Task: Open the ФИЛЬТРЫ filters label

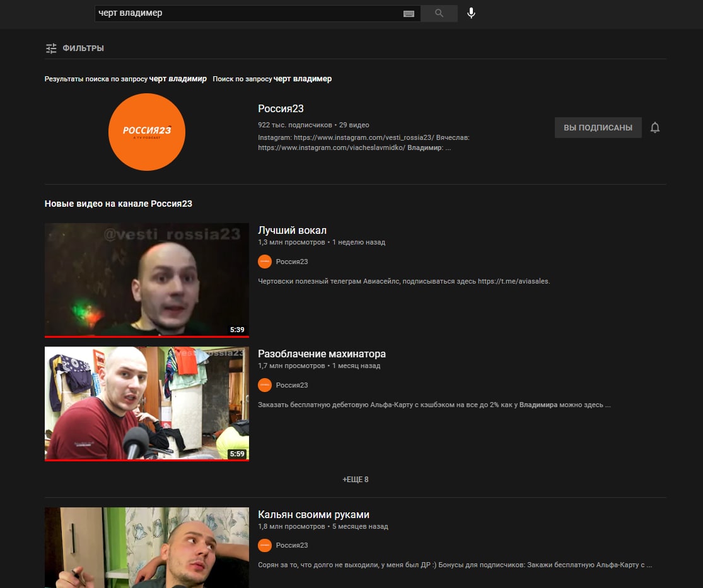Action: click(x=83, y=48)
